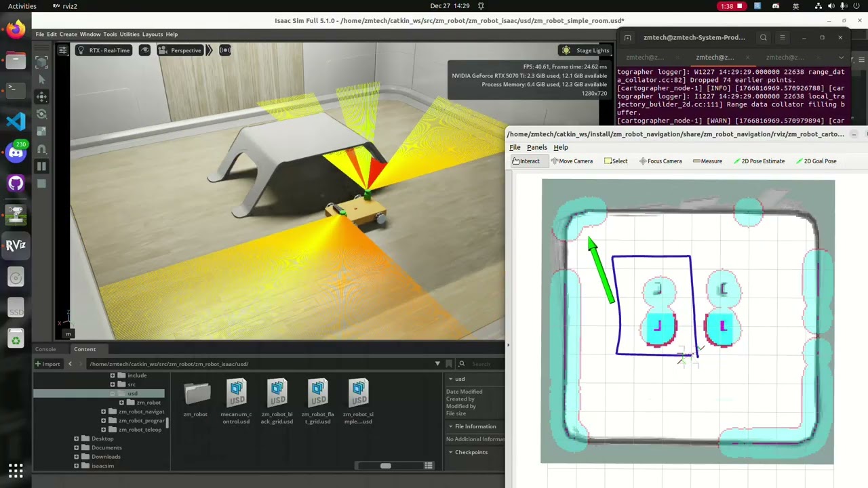This screenshot has width=868, height=488.
Task: Select the arrow Select tool in Isaac Sim
Action: [41, 79]
